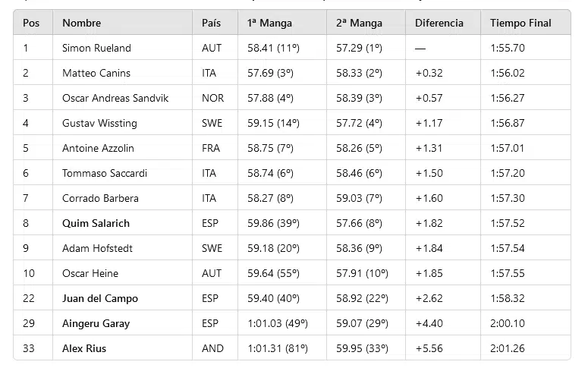Viewport: 588px width, 368px height.
Task: Click Oscar Andreas Sandvik's NOR country cell
Action: (x=213, y=98)
